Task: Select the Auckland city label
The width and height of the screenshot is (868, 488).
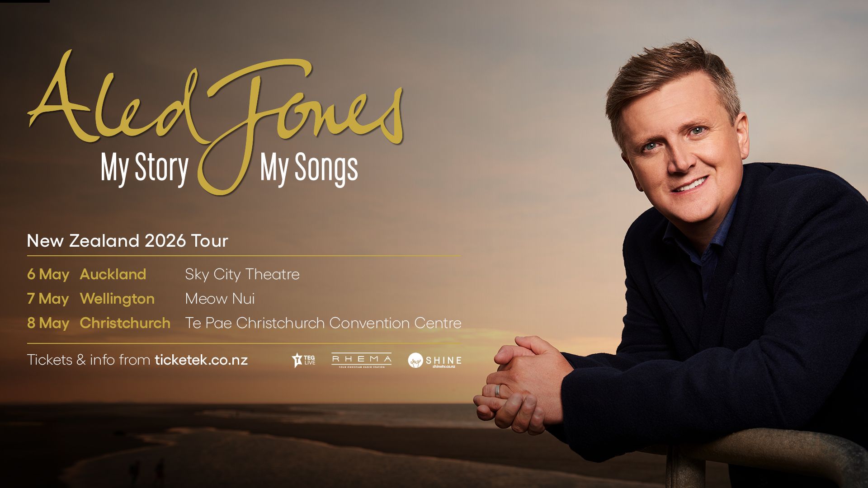Action: (113, 274)
